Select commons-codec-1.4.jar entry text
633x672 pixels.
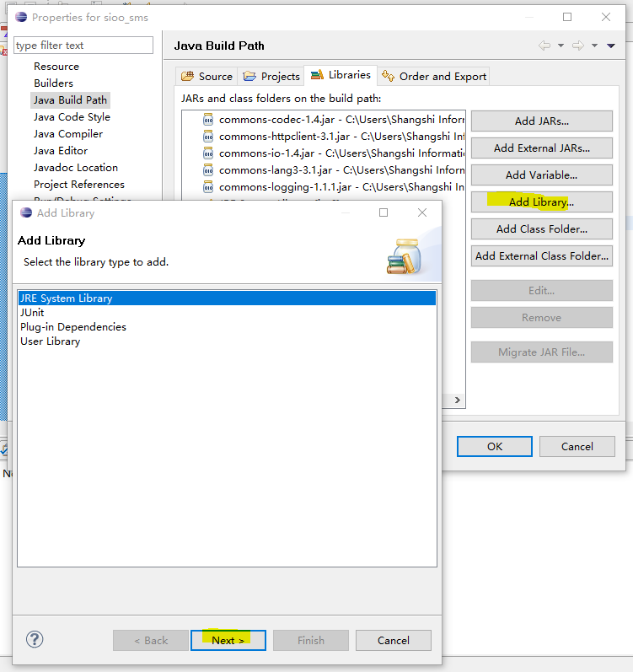[x=341, y=120]
